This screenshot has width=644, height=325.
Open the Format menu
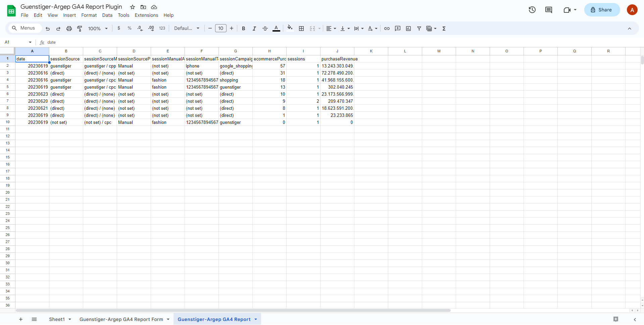coord(89,15)
